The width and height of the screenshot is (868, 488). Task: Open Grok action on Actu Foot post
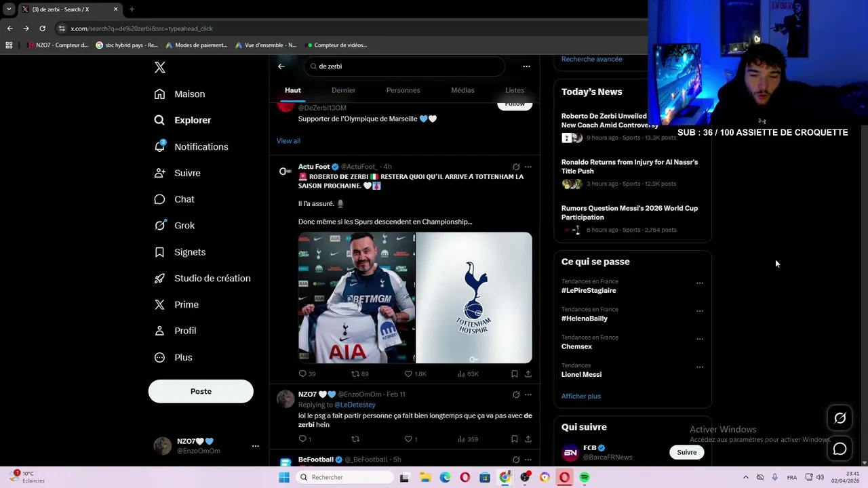[x=516, y=167]
